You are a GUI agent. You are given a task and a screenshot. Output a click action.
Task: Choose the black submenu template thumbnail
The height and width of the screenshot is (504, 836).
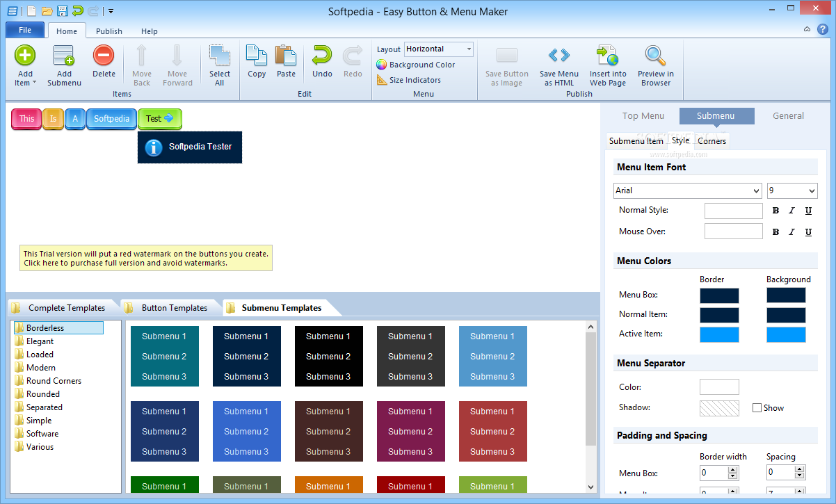pos(329,356)
